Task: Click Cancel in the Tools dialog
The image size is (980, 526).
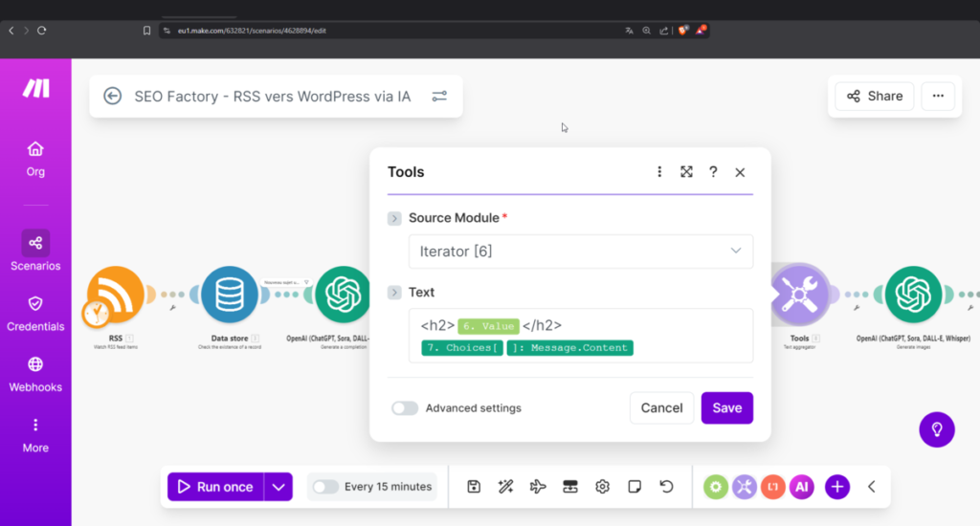Action: click(x=661, y=408)
